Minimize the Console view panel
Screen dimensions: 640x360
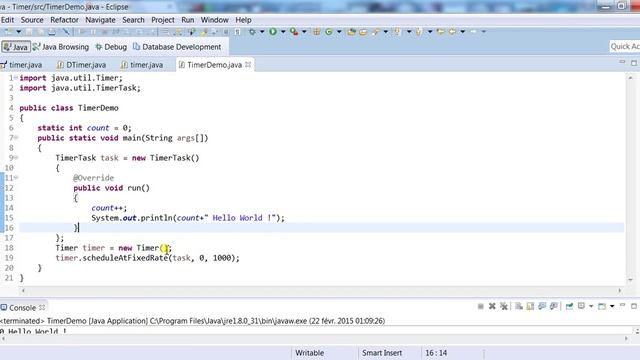(622, 305)
